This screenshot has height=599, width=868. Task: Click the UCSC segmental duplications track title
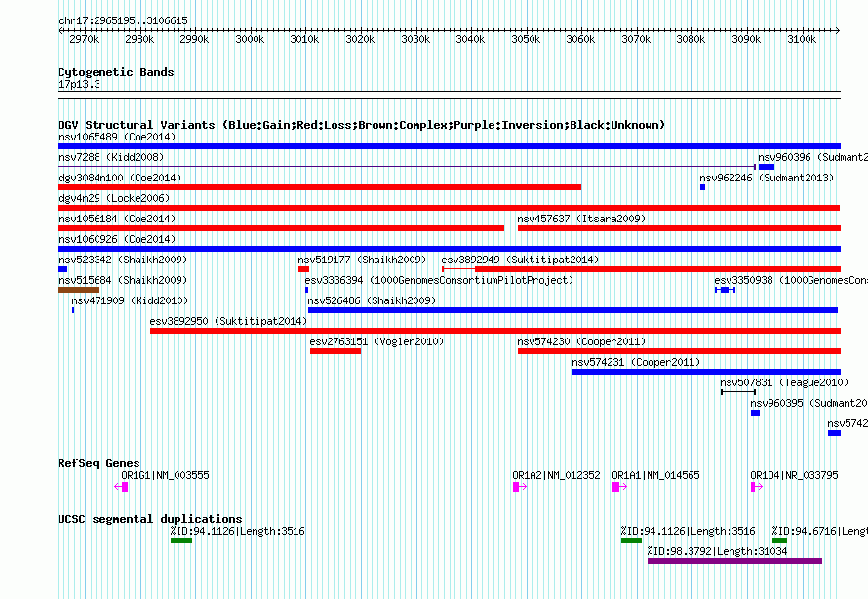(150, 519)
